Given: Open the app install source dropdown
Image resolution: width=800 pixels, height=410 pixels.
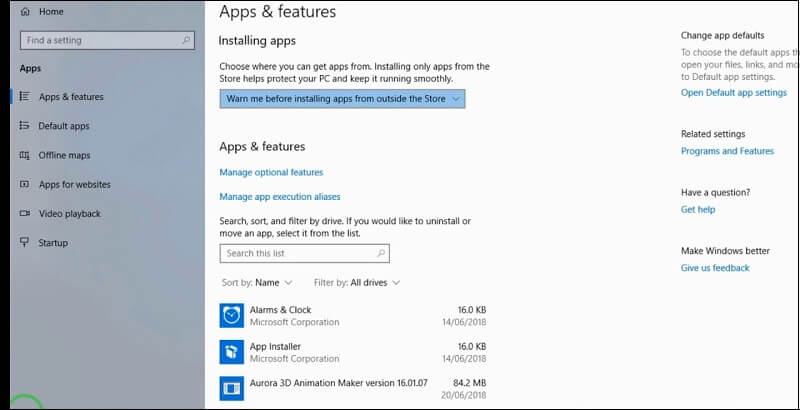Looking at the screenshot, I should pyautogui.click(x=342, y=99).
